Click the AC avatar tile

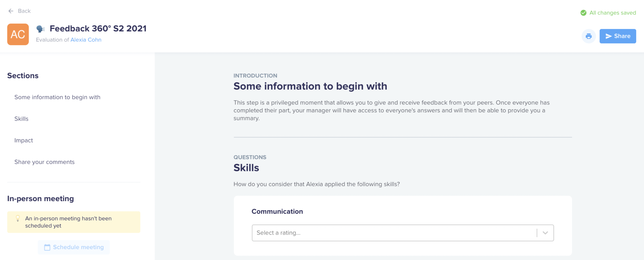18,34
